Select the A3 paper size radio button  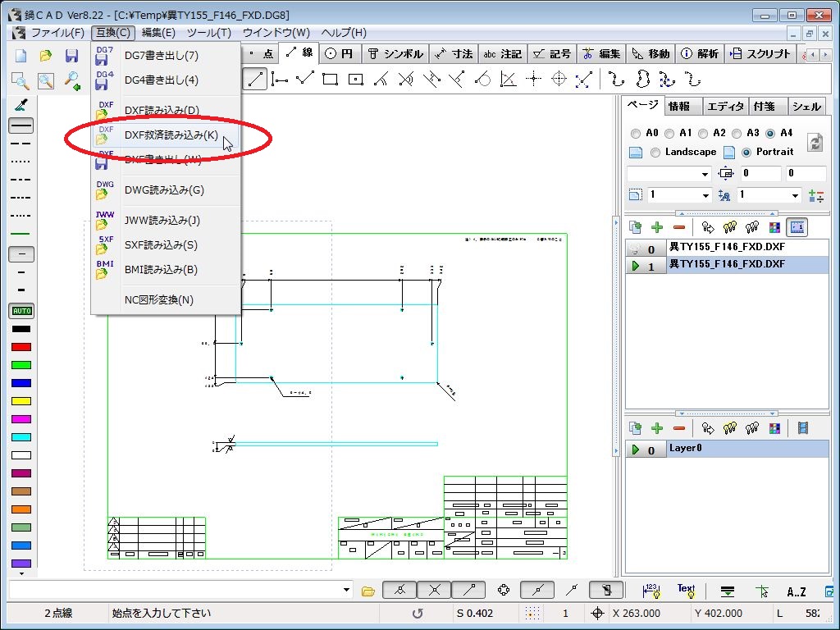point(737,134)
